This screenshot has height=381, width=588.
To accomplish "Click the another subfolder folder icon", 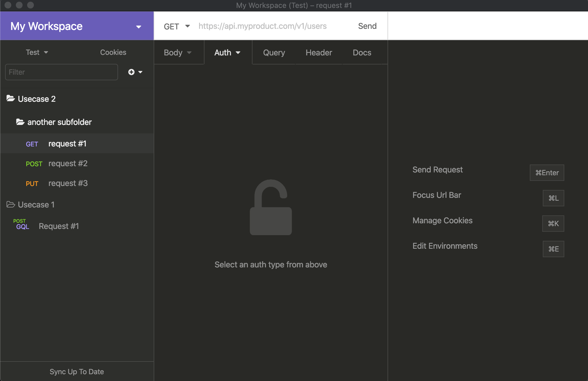I will (x=20, y=122).
